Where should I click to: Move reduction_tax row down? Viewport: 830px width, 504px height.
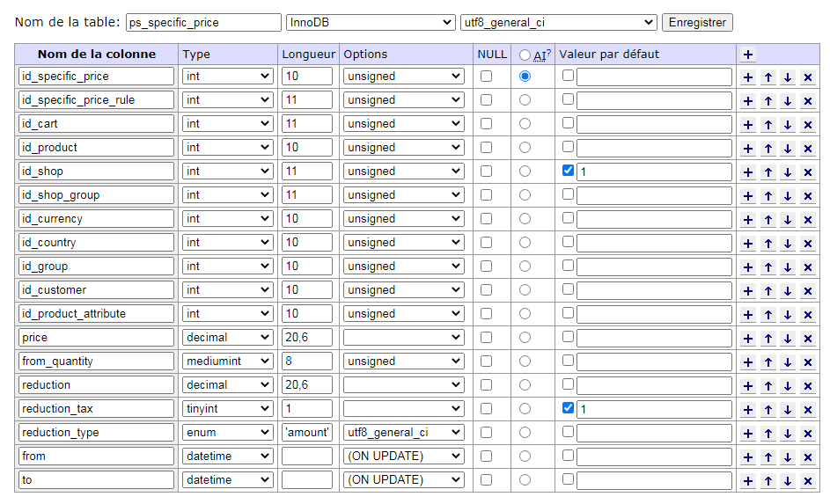(x=788, y=411)
